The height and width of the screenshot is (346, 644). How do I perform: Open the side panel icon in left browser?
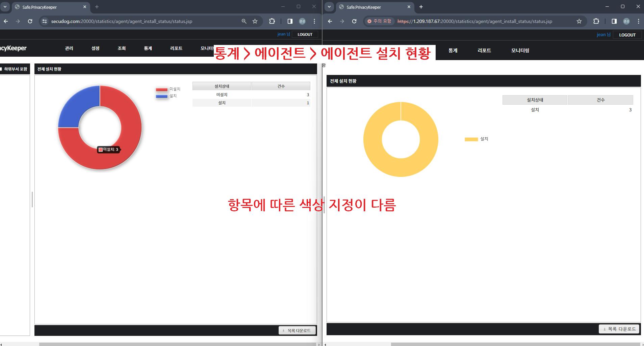tap(290, 21)
